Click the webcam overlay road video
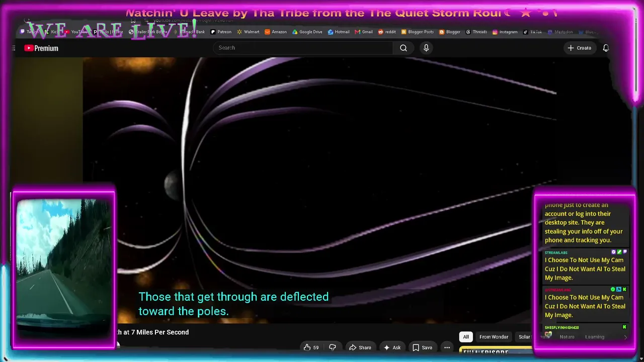 [x=64, y=269]
